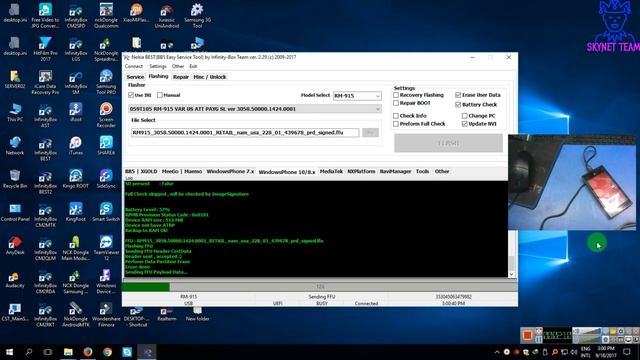Open the iCare Data Recovery Pro icon

pos(45,82)
